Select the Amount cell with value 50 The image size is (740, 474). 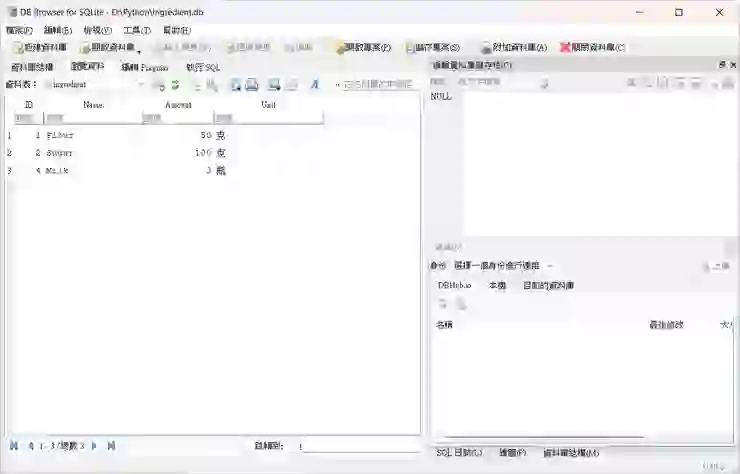[x=178, y=135]
